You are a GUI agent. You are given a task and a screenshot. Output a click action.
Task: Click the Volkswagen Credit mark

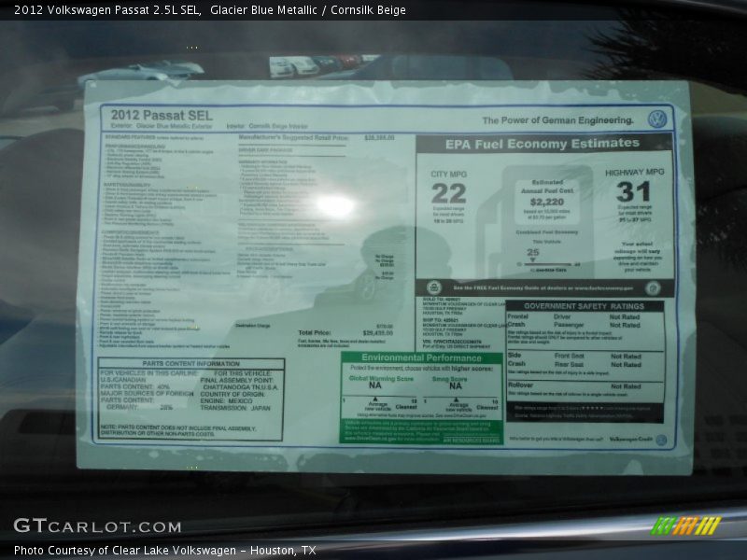[x=629, y=439]
